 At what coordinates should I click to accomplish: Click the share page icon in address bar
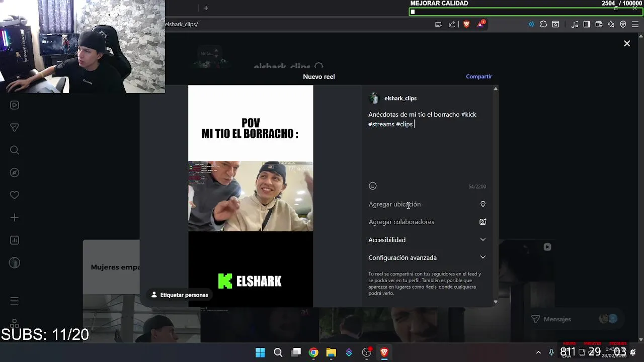(x=452, y=24)
